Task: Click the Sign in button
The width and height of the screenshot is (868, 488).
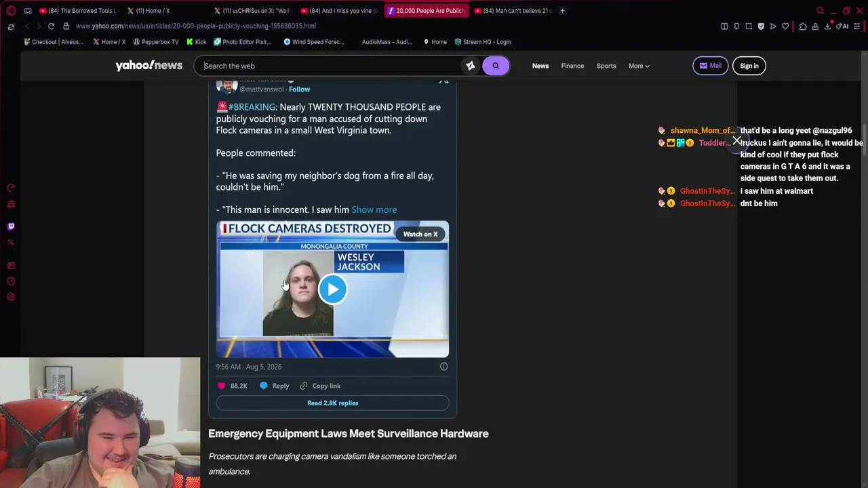Action: [x=749, y=66]
